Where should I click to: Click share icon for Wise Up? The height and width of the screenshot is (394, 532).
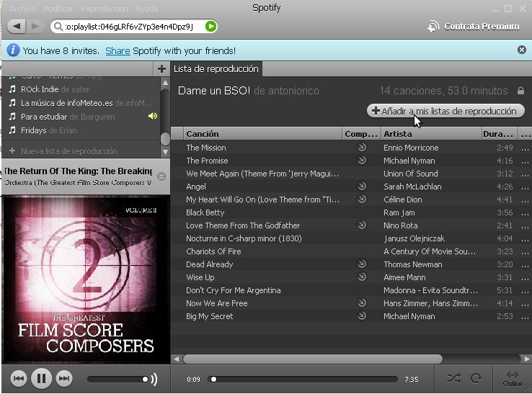[x=362, y=277]
